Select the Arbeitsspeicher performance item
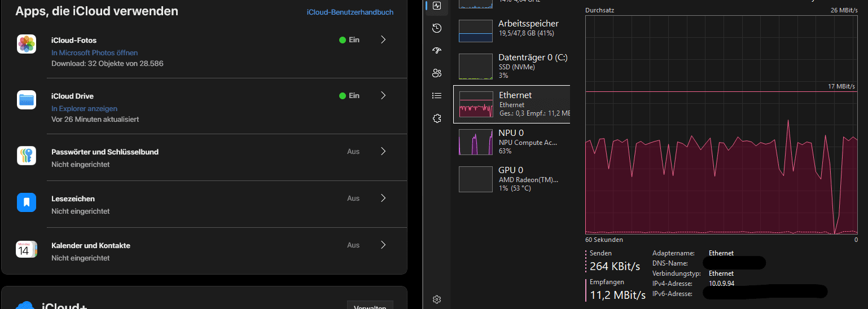Screen dimensions: 868x309 click(511, 31)
